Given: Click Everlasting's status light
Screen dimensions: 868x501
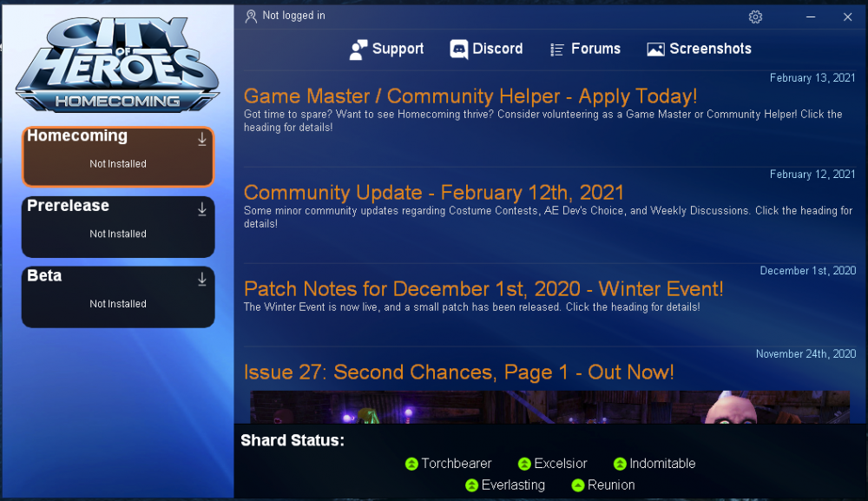Looking at the screenshot, I should pos(470,485).
